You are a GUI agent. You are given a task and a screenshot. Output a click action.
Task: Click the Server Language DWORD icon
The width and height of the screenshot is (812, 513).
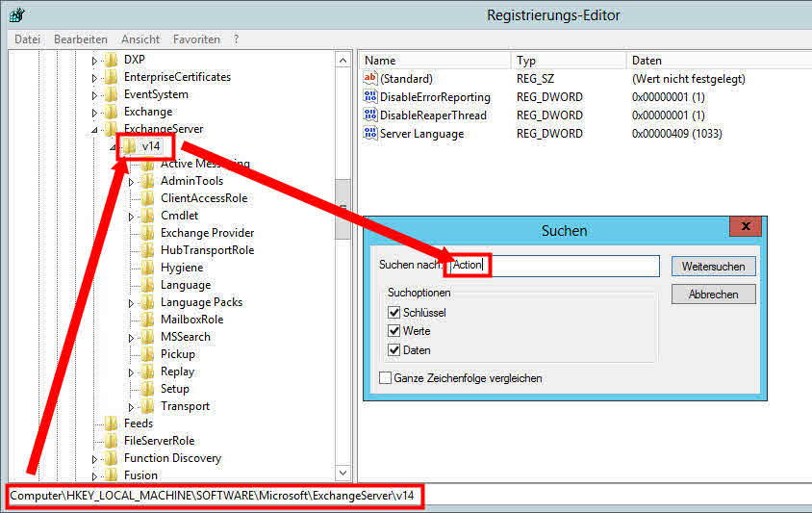pos(369,133)
